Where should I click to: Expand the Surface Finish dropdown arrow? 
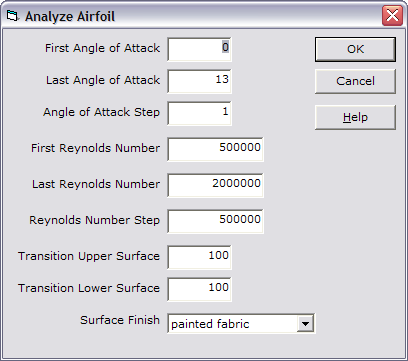305,323
